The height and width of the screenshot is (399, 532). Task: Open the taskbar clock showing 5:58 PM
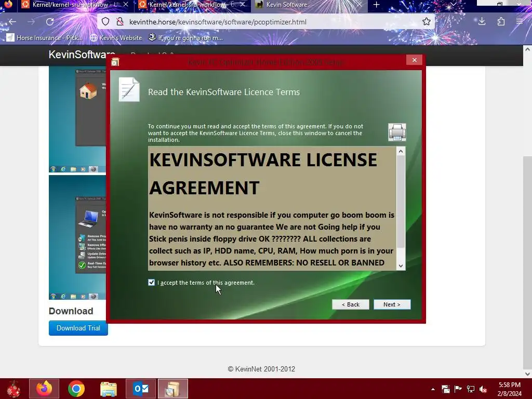pyautogui.click(x=509, y=389)
